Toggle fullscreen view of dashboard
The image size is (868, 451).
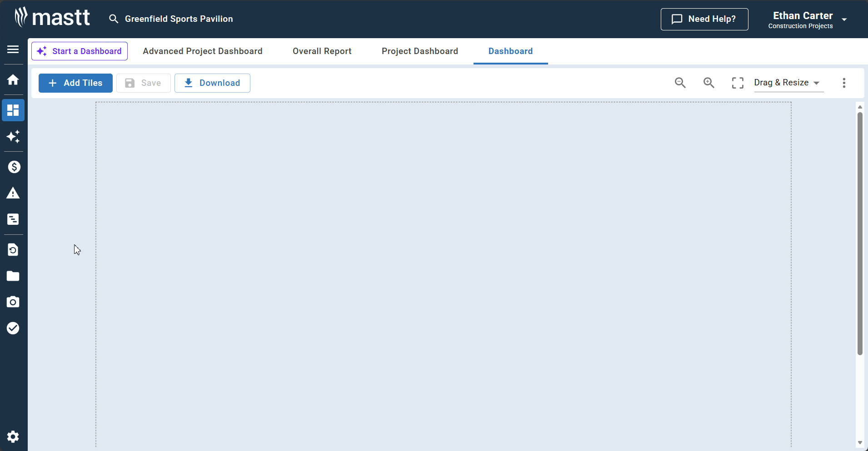click(738, 83)
